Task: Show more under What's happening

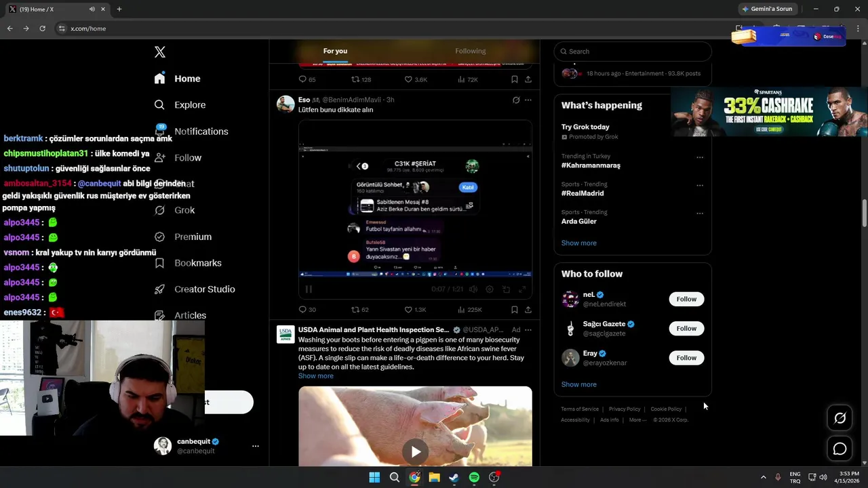Action: pyautogui.click(x=579, y=243)
